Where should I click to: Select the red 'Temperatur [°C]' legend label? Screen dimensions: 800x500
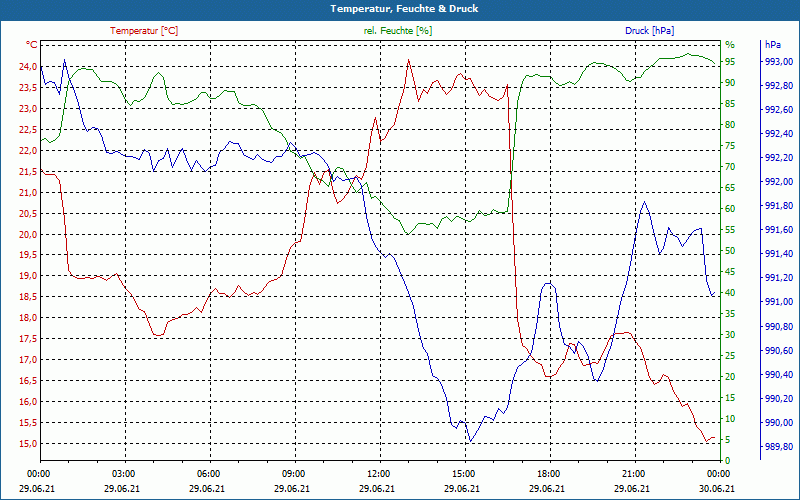pyautogui.click(x=144, y=31)
